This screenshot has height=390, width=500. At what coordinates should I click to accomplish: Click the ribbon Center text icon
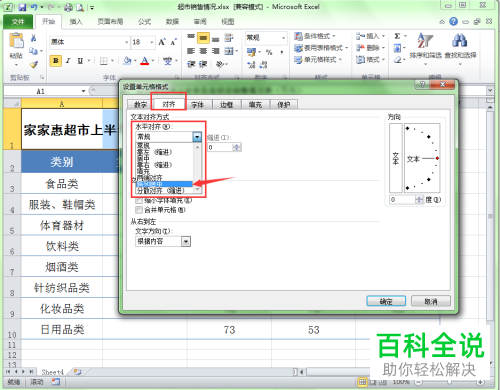tap(203, 51)
